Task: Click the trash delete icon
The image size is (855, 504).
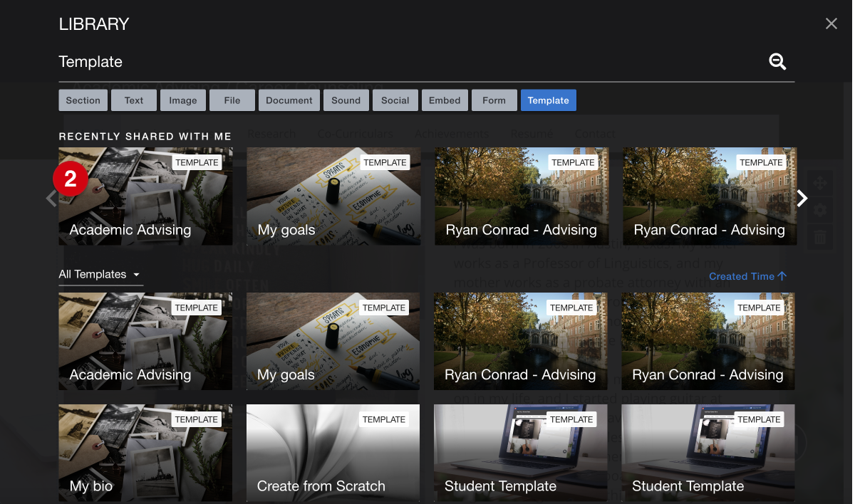Action: pos(820,237)
